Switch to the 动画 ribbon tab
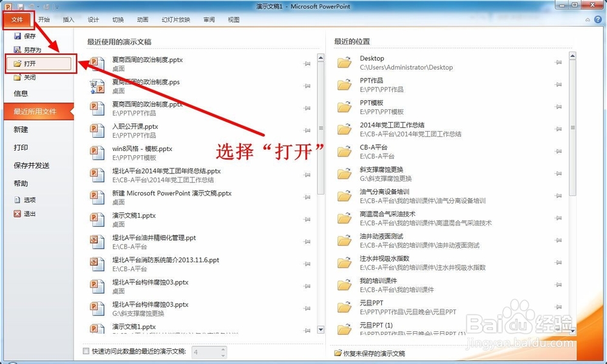This screenshot has width=607, height=364. point(143,20)
